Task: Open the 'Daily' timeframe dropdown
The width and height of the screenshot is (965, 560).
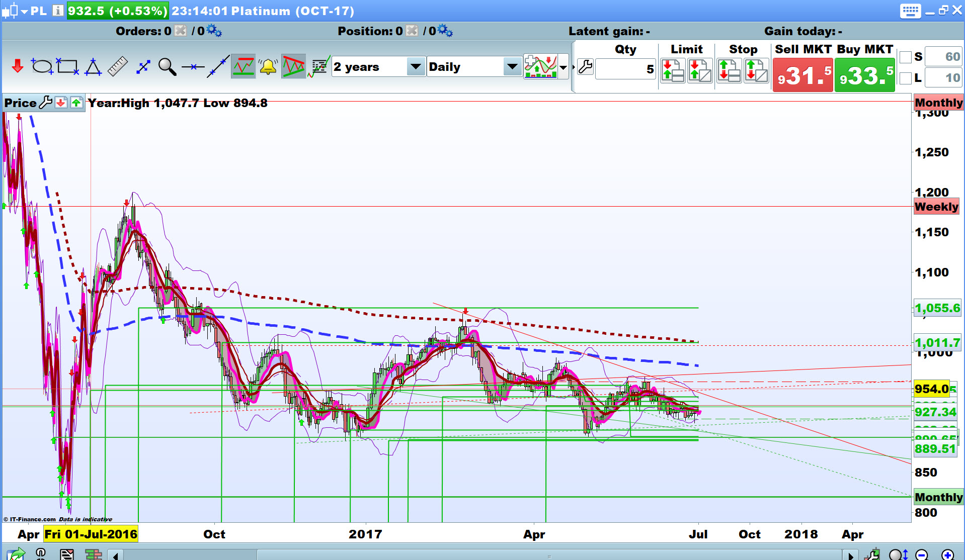Action: click(474, 66)
